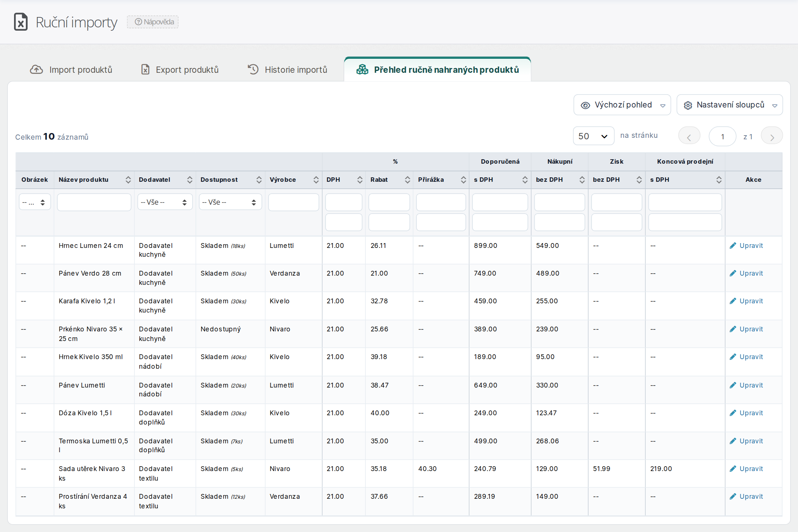The height and width of the screenshot is (532, 798).
Task: Switch to Import produktů tab
Action: 71,69
